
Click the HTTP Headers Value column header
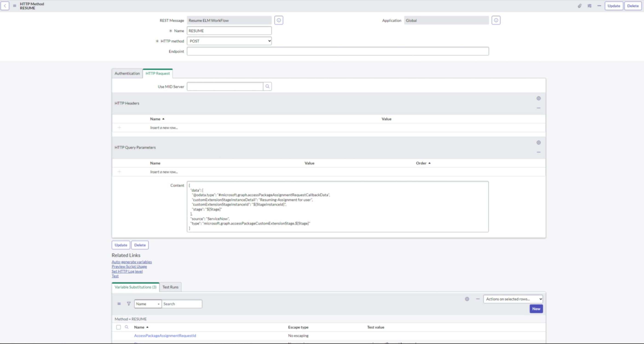point(386,119)
